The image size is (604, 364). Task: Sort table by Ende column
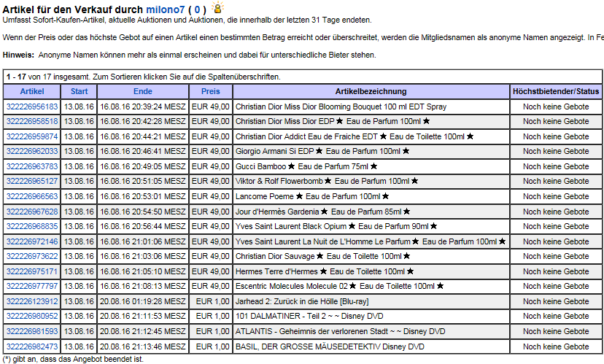[x=143, y=91]
